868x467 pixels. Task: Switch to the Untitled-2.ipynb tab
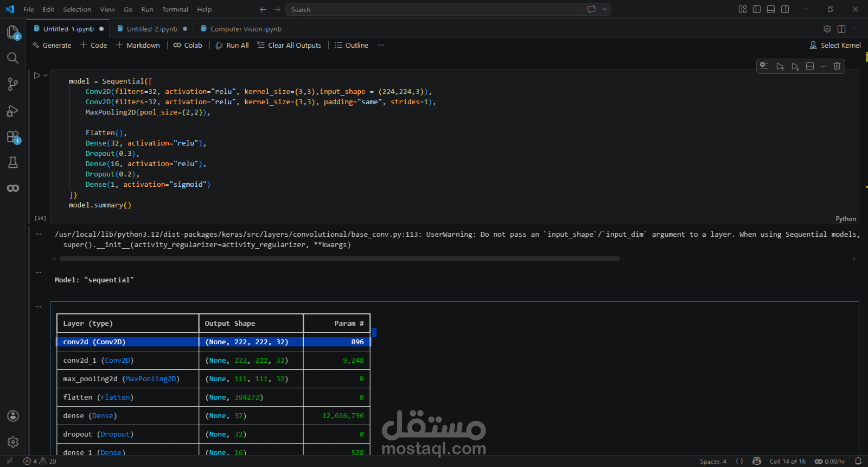coord(152,29)
